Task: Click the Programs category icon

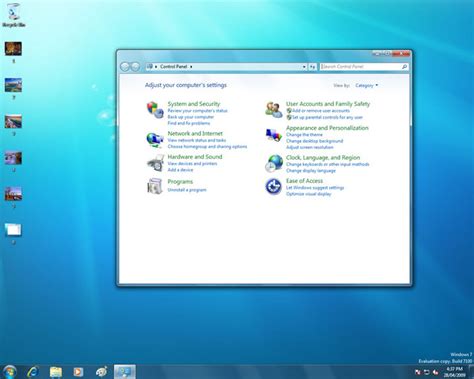Action: tap(155, 186)
